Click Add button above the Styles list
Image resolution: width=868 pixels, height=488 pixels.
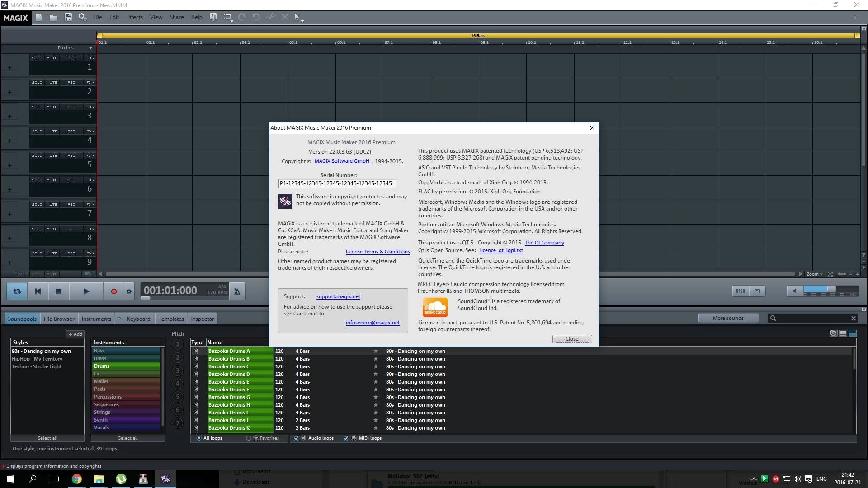(75, 334)
